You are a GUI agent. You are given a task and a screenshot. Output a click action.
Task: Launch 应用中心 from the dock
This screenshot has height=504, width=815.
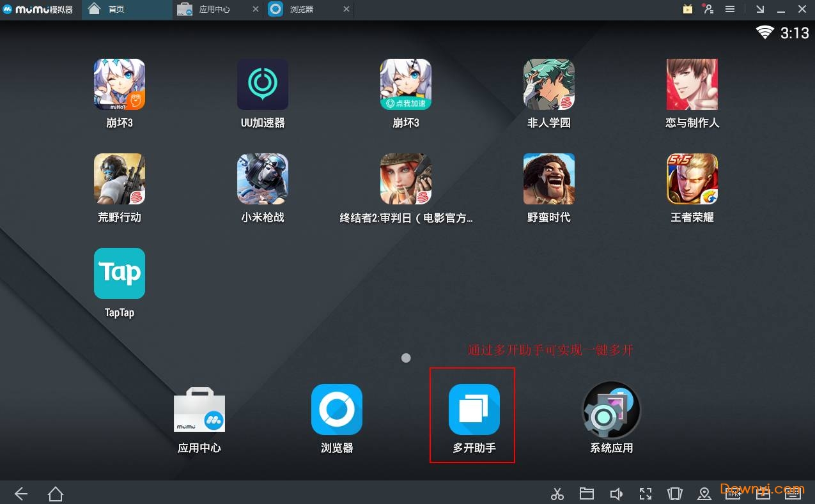click(199, 409)
